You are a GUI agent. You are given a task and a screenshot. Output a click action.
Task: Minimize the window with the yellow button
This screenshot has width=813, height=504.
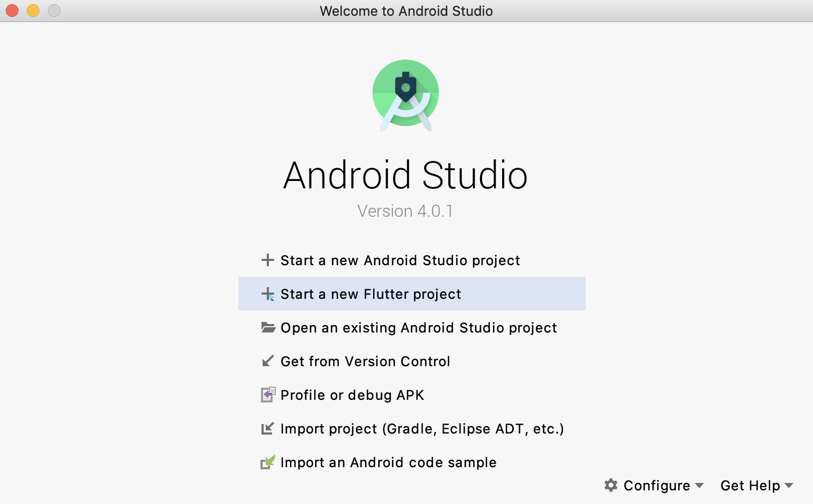click(x=33, y=11)
